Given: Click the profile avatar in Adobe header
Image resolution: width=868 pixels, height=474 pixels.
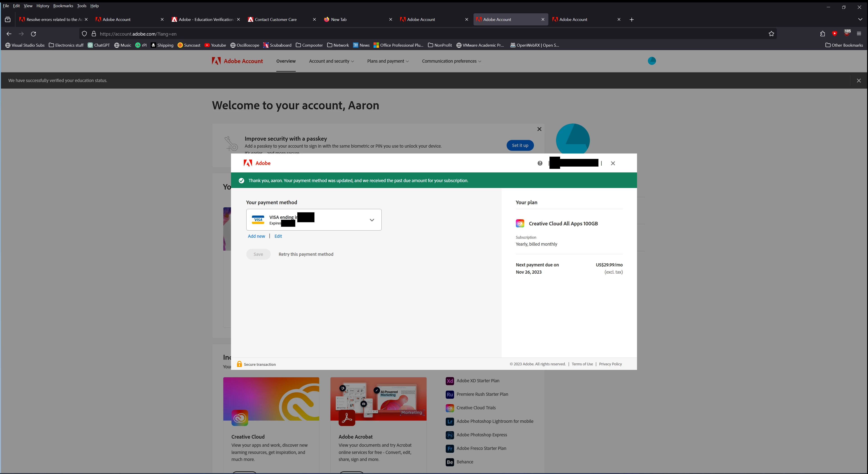Looking at the screenshot, I should coord(652,61).
